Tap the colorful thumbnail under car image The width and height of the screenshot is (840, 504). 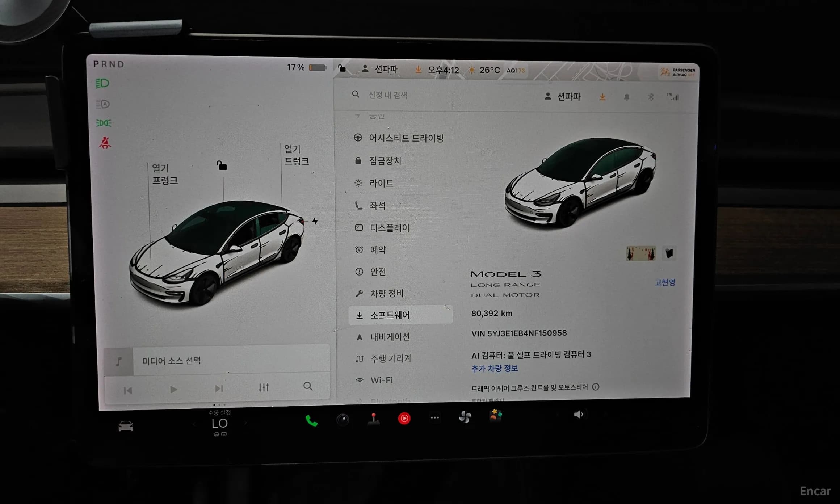[x=641, y=253]
